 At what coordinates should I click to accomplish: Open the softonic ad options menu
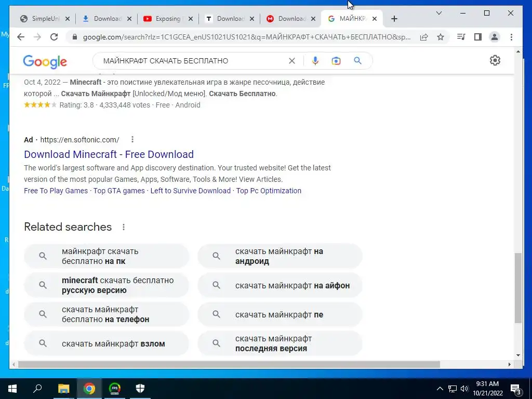click(x=132, y=139)
